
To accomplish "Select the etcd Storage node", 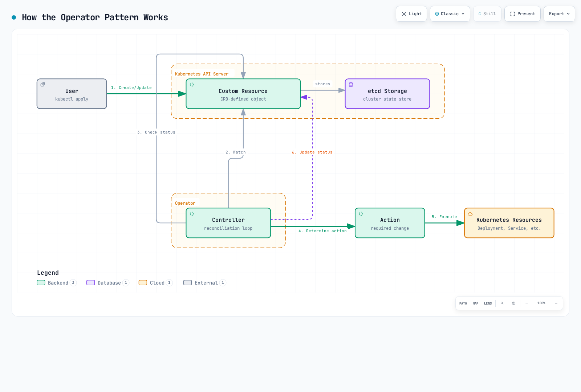I will coord(387,94).
